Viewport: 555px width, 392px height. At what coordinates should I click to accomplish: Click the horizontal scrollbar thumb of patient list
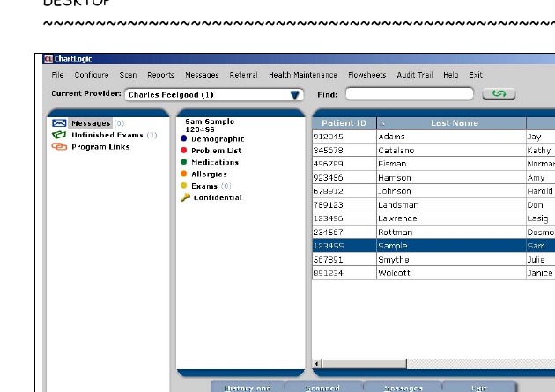[364, 364]
